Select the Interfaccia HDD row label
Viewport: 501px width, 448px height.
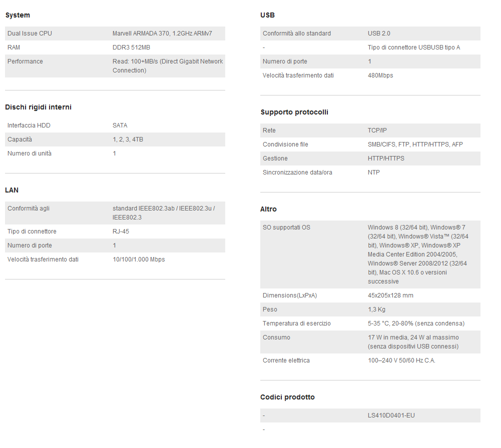click(x=29, y=125)
